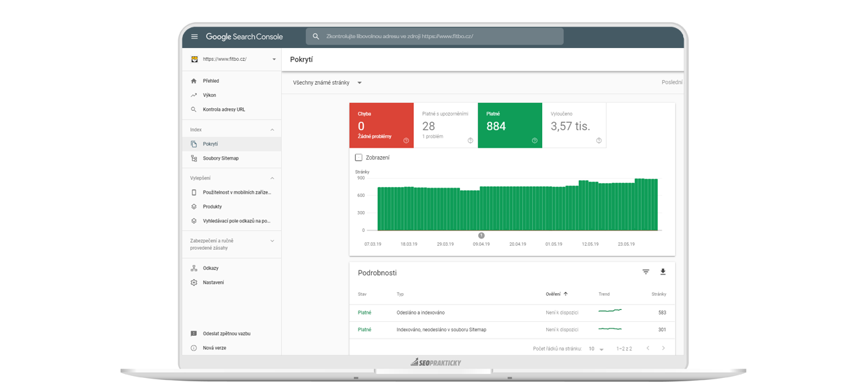Click the Soubory Sitemap icon

click(194, 158)
